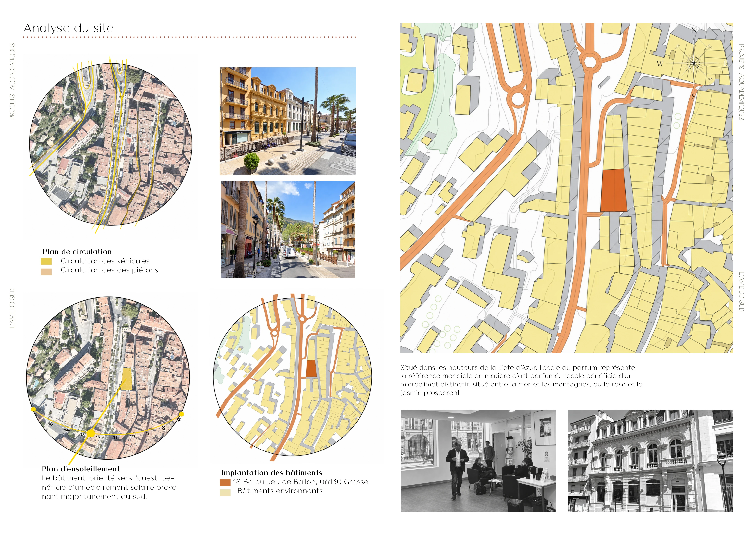Open the circular circulation aerial map

(x=111, y=144)
